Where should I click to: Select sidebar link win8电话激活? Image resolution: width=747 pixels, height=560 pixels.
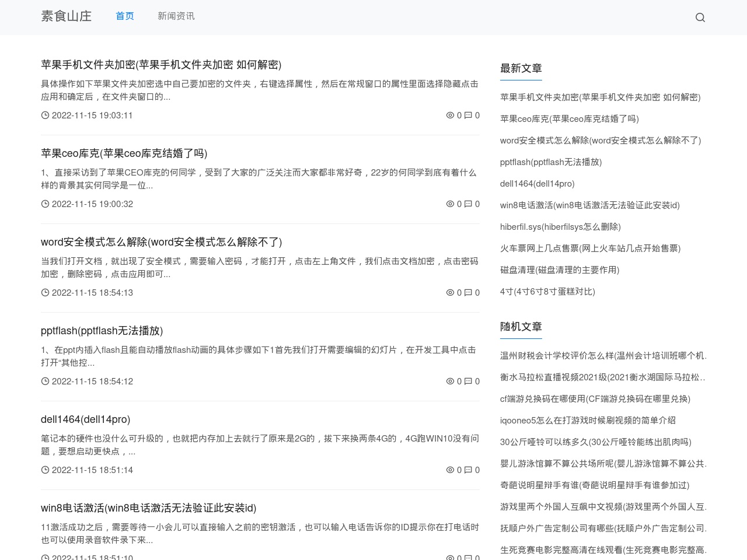coord(590,205)
